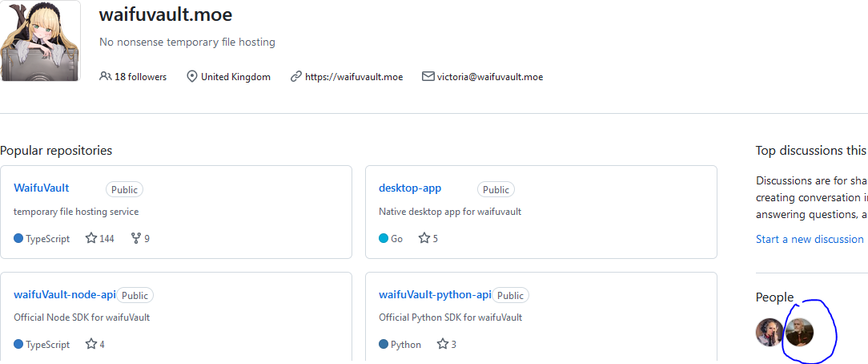Click 'Native desktop app for waifuvault' description

tap(450, 212)
